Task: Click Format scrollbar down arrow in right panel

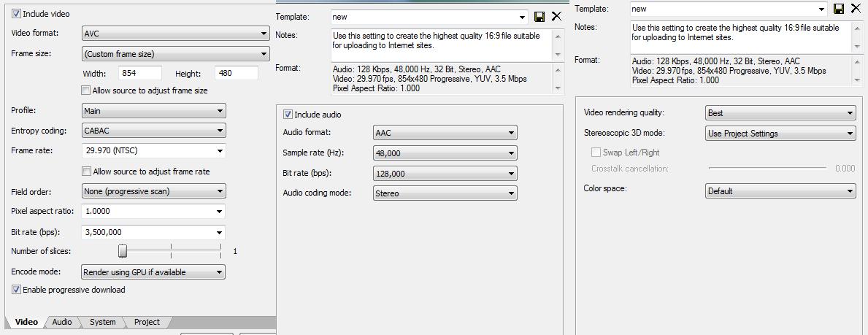Action: tap(857, 80)
